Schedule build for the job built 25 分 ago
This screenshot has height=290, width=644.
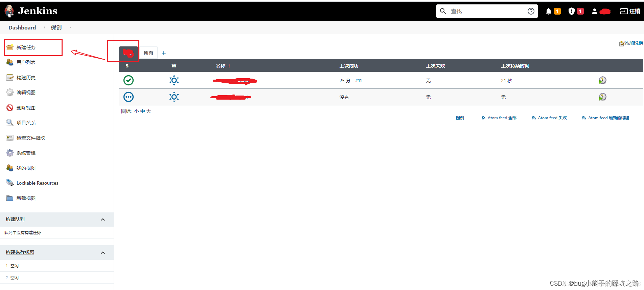point(602,80)
